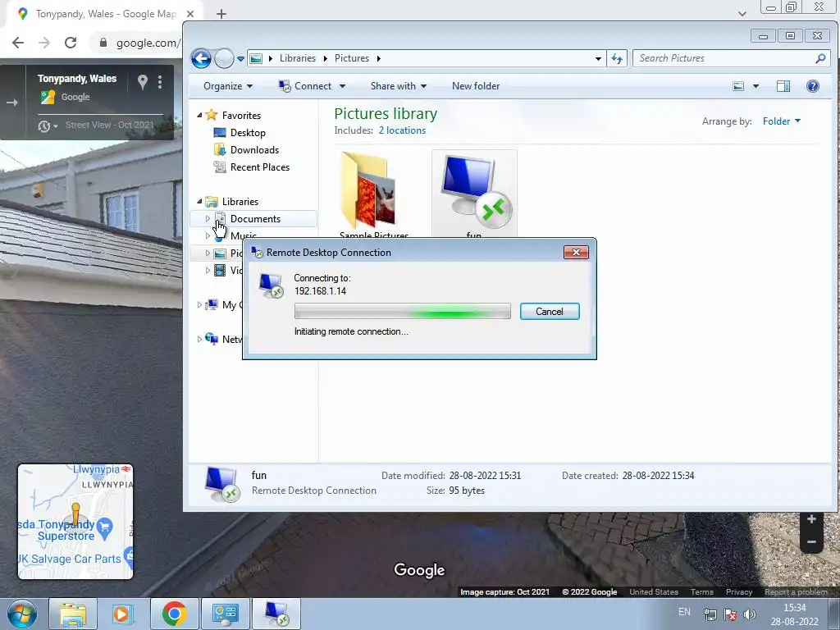Open the Action Center flag icon
This screenshot has height=630, width=840.
[729, 614]
